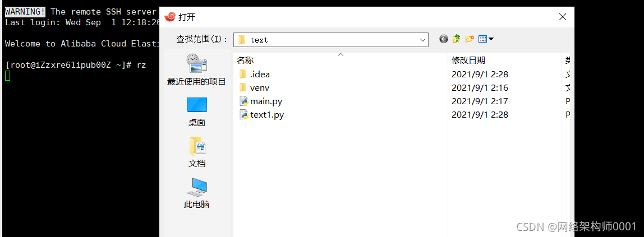The height and width of the screenshot is (237, 644).
Task: Click the WARNING! text in the terminal
Action: pyautogui.click(x=25, y=11)
